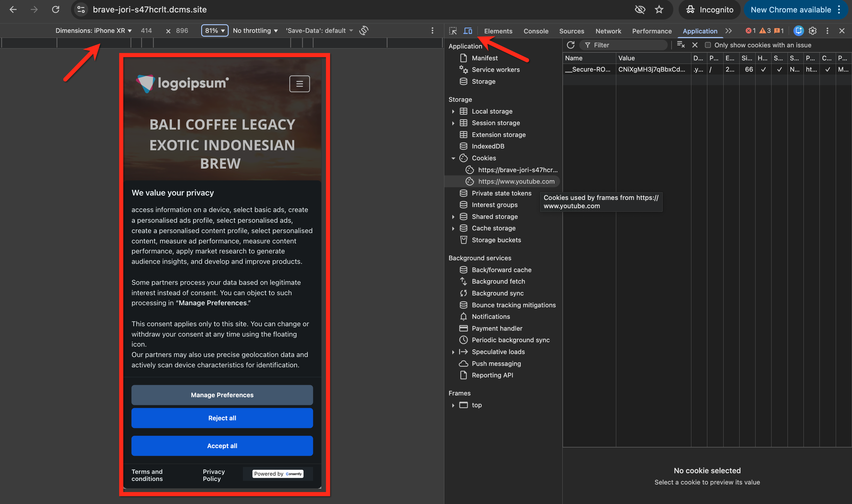This screenshot has height=504, width=852.
Task: Open the No throttling dropdown
Action: tap(255, 30)
